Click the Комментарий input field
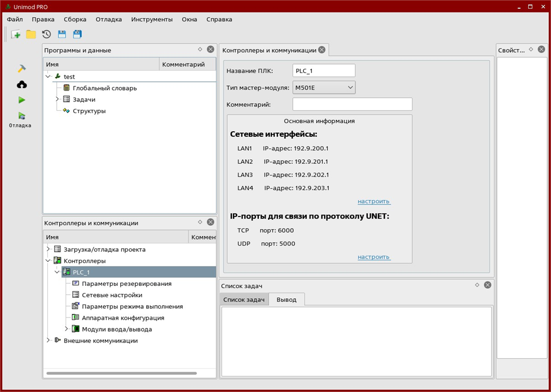 [352, 104]
